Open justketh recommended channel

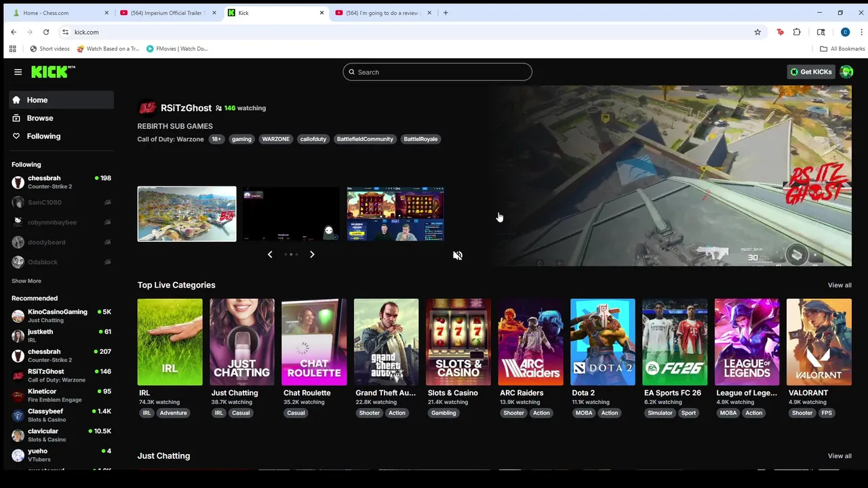[62, 335]
